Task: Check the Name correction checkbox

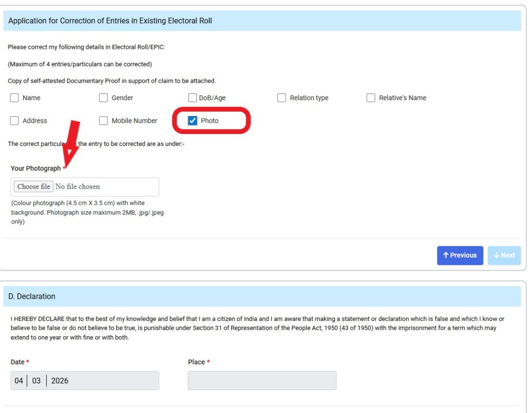Action: click(x=14, y=98)
